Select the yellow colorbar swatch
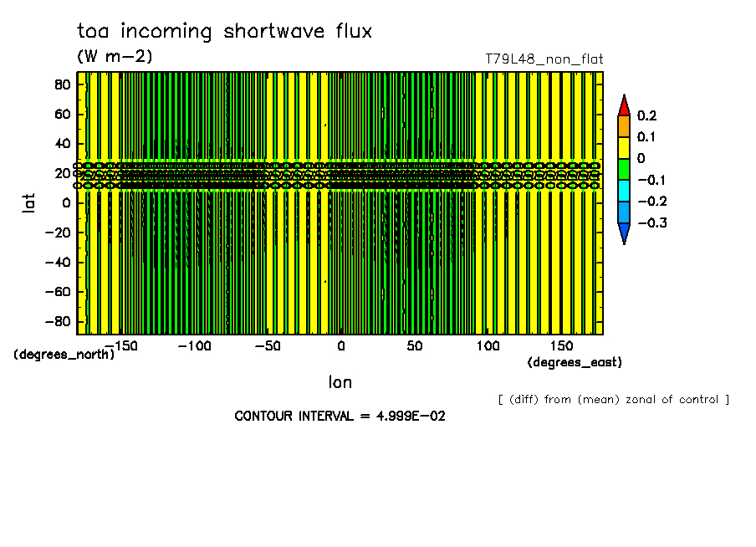The image size is (756, 547). pyautogui.click(x=623, y=147)
